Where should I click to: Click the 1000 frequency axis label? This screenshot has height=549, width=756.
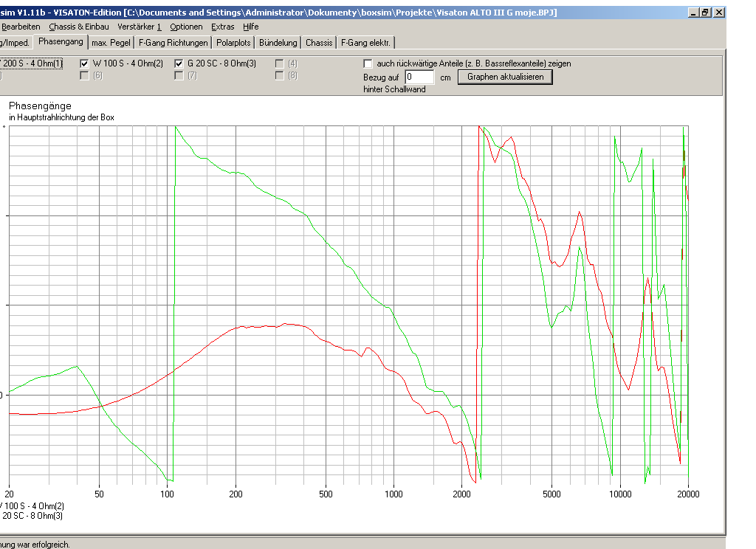click(394, 494)
